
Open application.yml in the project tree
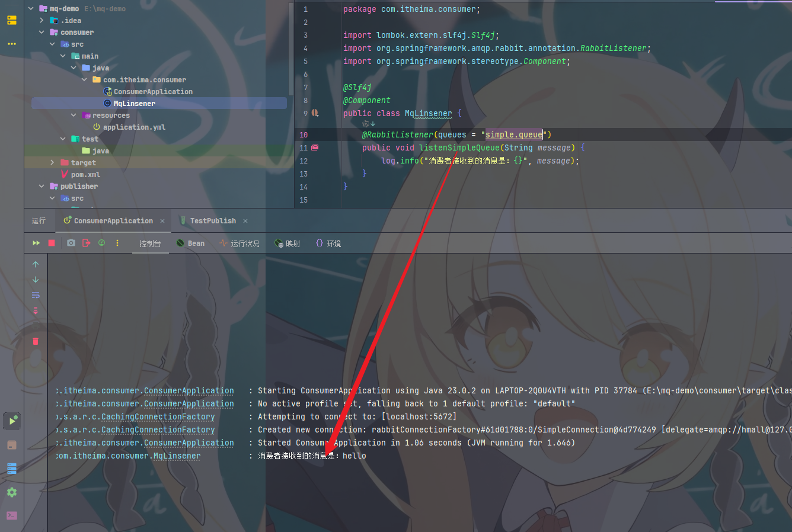[134, 127]
